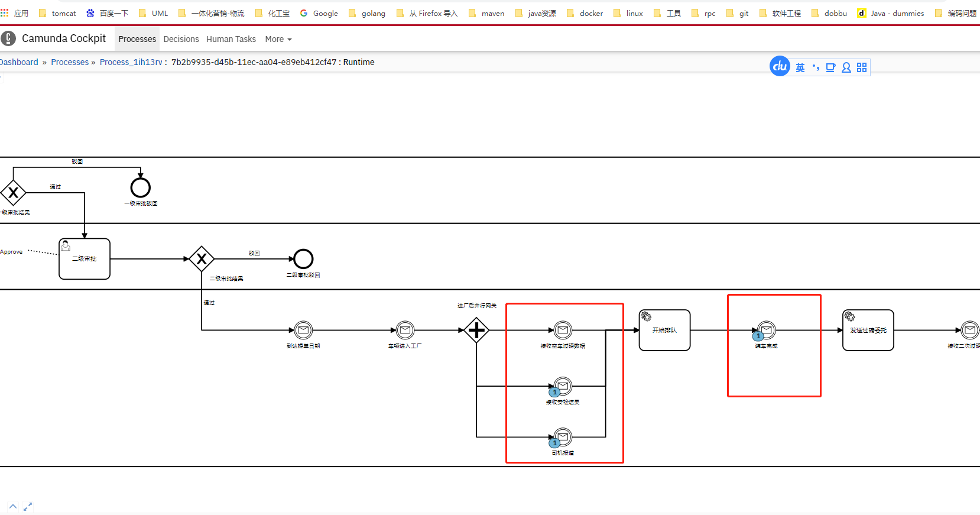The height and width of the screenshot is (515, 980).
Task: Open the rpc bookmark folder
Action: tap(703, 13)
